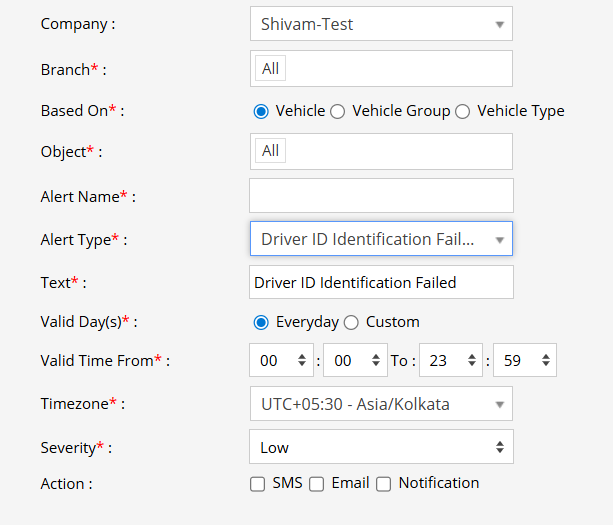Open the To hour selector showing 23
The image size is (613, 525).
451,360
